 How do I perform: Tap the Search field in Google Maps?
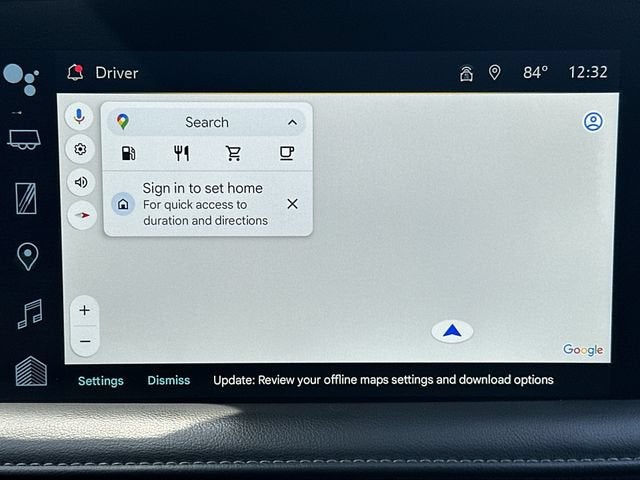click(207, 122)
